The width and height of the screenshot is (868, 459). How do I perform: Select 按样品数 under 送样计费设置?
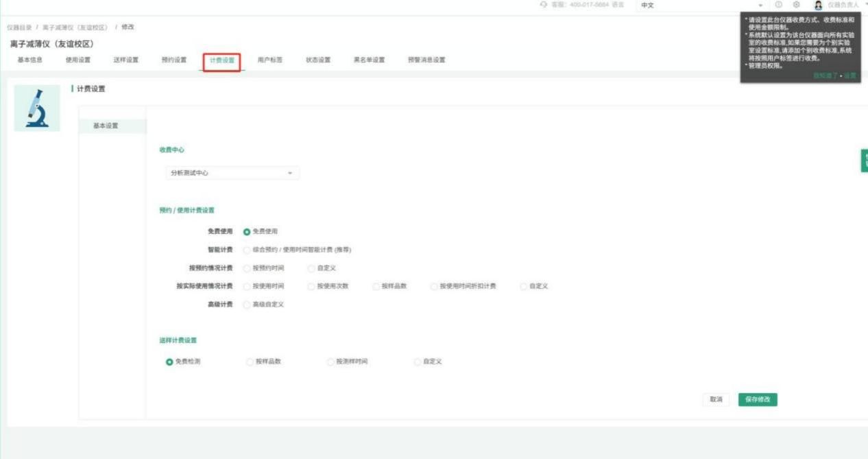tap(250, 362)
